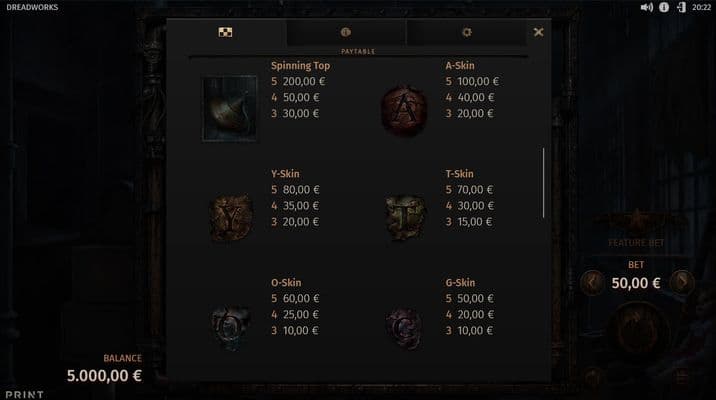
Task: Switch to the paytable tab icon
Action: (225, 32)
